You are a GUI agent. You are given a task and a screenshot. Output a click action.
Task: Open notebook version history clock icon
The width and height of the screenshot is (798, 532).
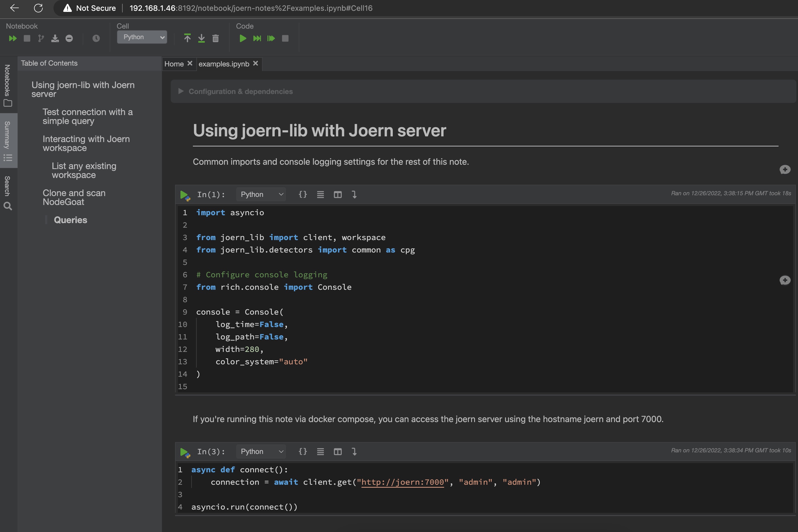point(96,38)
